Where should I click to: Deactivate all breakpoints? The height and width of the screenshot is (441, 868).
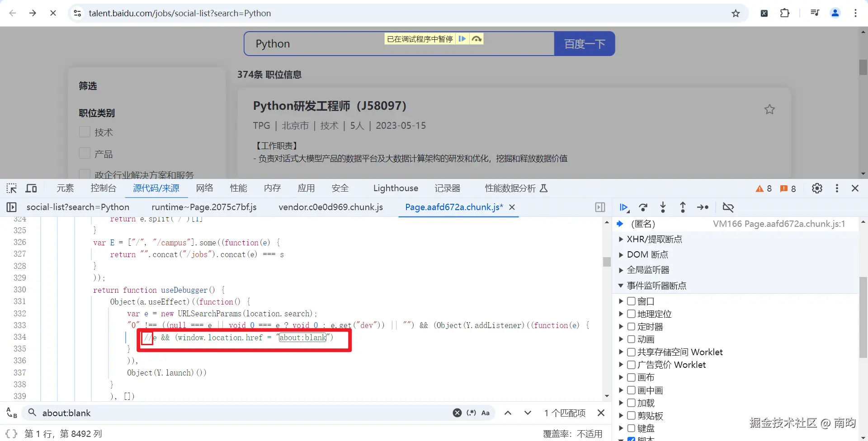pos(728,207)
